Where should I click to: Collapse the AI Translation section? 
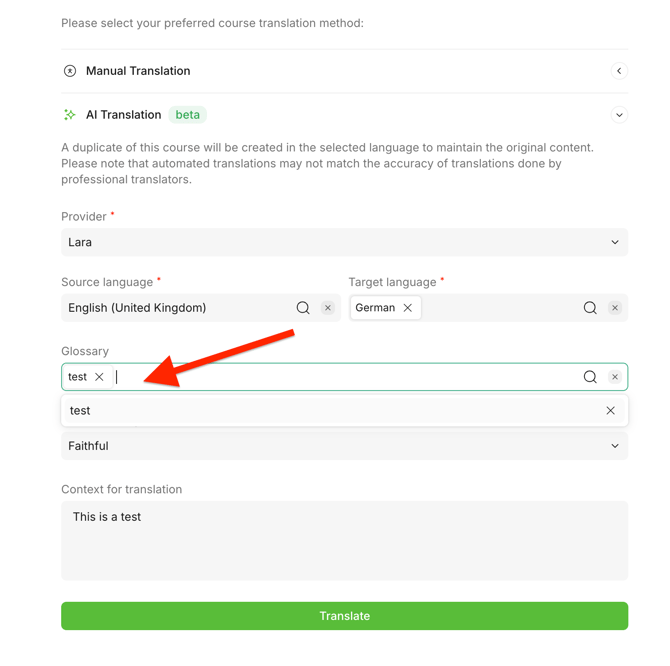pyautogui.click(x=619, y=115)
